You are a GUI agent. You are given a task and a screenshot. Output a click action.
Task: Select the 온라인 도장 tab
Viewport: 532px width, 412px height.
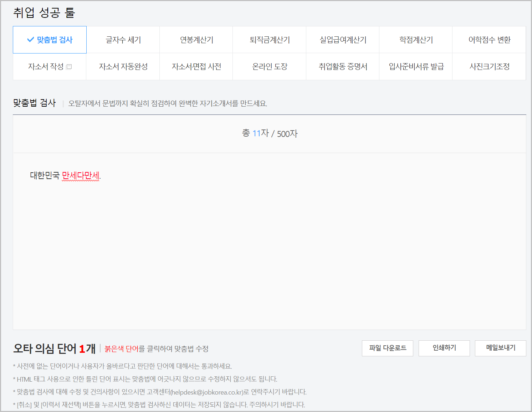coord(270,67)
